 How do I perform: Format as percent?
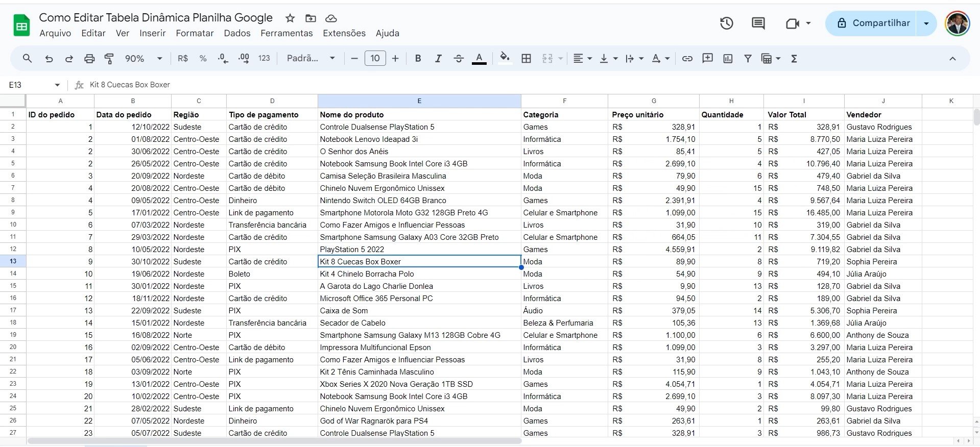(x=203, y=59)
